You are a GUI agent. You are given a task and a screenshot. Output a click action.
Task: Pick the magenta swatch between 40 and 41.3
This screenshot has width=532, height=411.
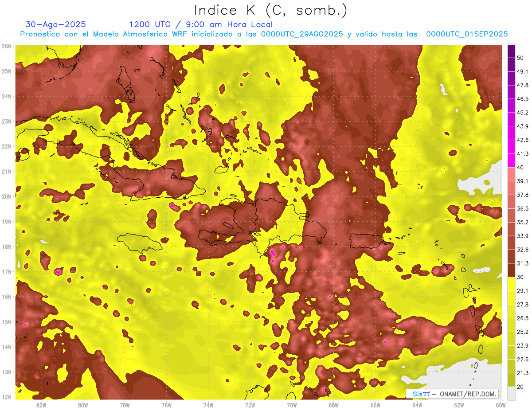511,160
